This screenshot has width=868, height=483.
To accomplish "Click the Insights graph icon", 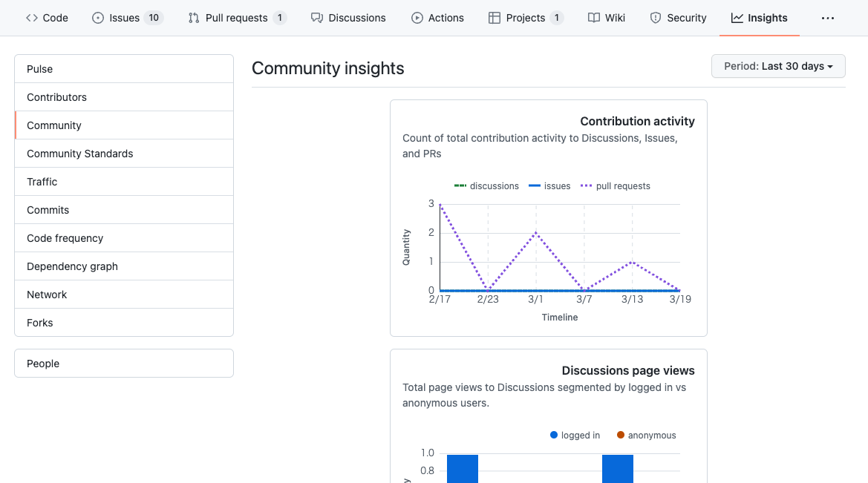I will tap(737, 18).
